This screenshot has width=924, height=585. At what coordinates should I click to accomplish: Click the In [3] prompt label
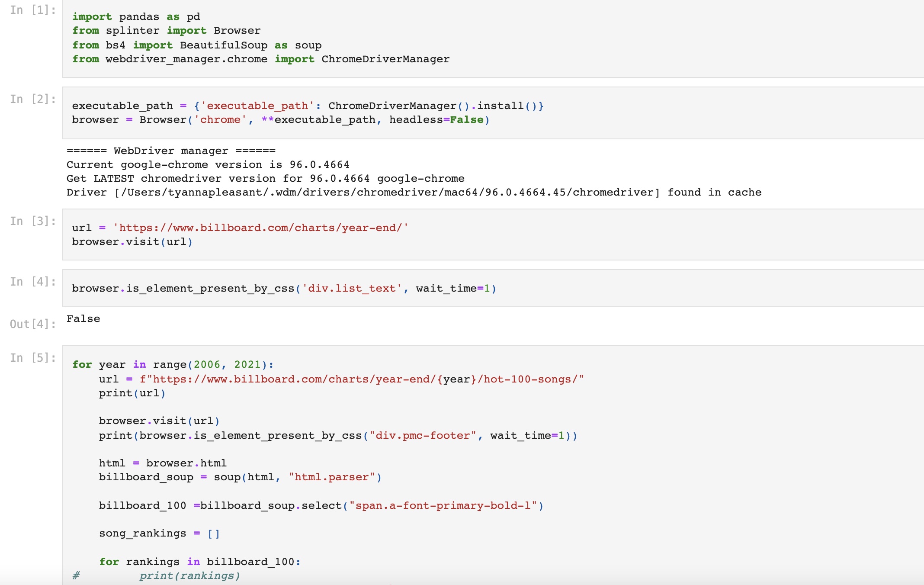33,221
